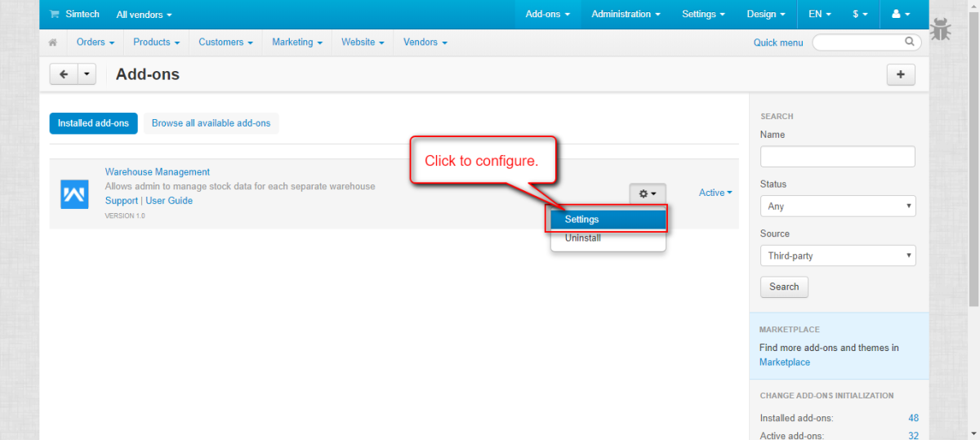Image resolution: width=980 pixels, height=440 pixels.
Task: Open the Status dropdown showing Any
Action: (x=838, y=206)
